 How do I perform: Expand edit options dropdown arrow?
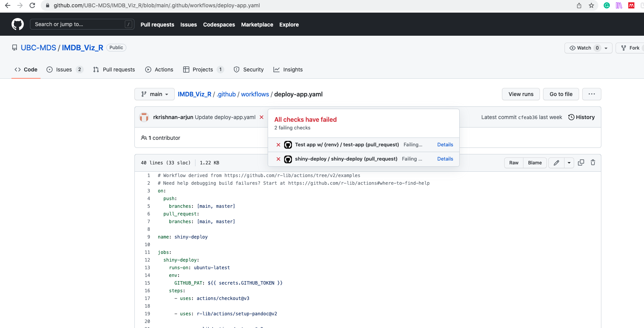pos(569,163)
